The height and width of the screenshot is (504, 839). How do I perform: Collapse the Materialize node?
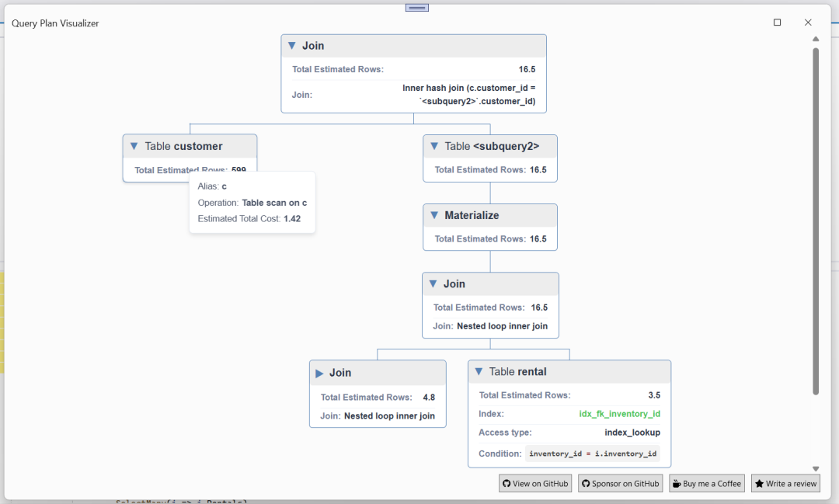coord(433,215)
